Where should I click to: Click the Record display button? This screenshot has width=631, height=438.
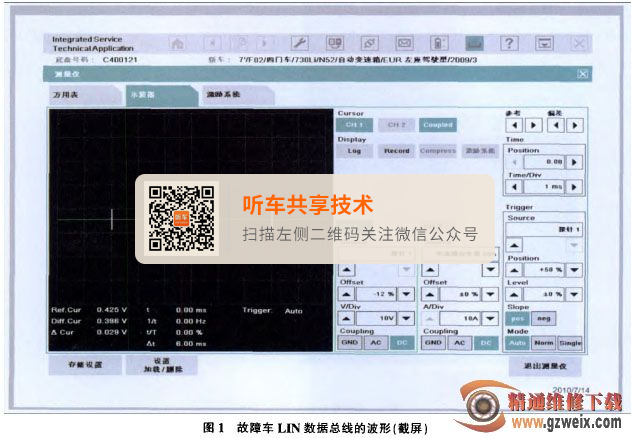click(397, 151)
